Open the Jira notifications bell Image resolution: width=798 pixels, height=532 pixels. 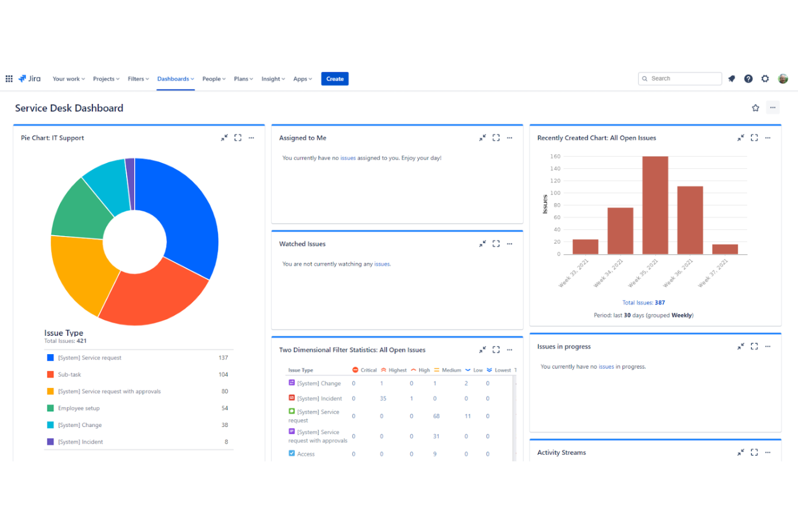[731, 79]
